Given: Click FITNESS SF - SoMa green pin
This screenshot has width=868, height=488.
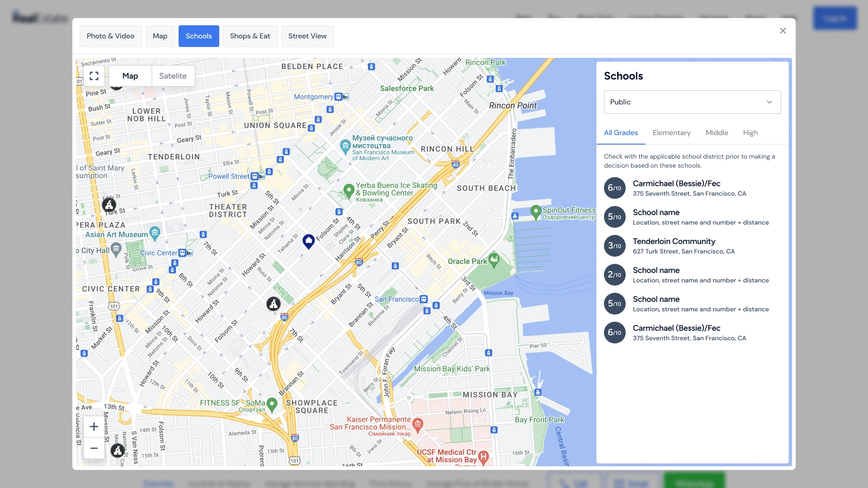Looking at the screenshot, I should 272,404.
